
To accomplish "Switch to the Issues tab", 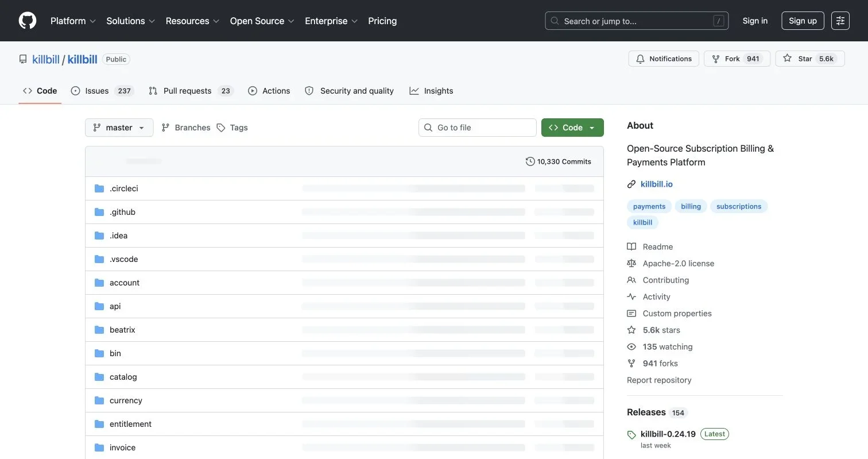I will point(102,91).
